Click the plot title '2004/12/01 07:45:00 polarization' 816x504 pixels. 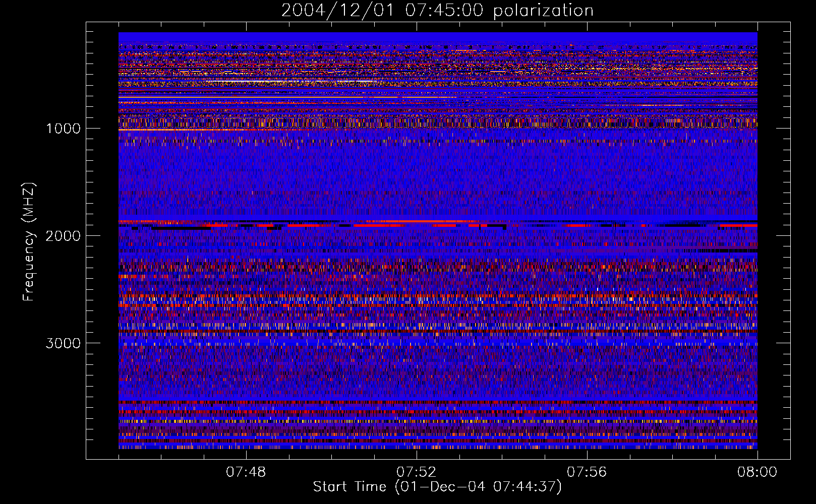click(437, 11)
